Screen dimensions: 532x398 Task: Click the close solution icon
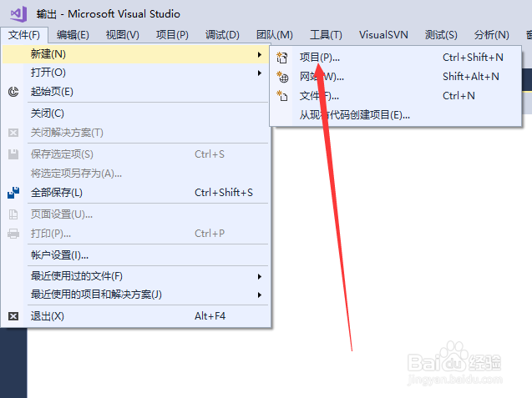click(13, 133)
